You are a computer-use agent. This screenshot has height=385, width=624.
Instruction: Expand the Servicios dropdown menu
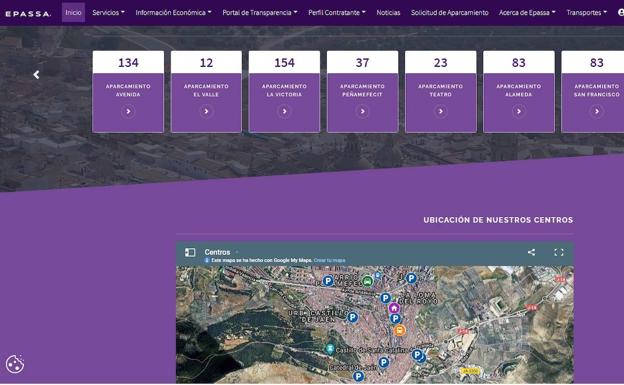(x=108, y=13)
